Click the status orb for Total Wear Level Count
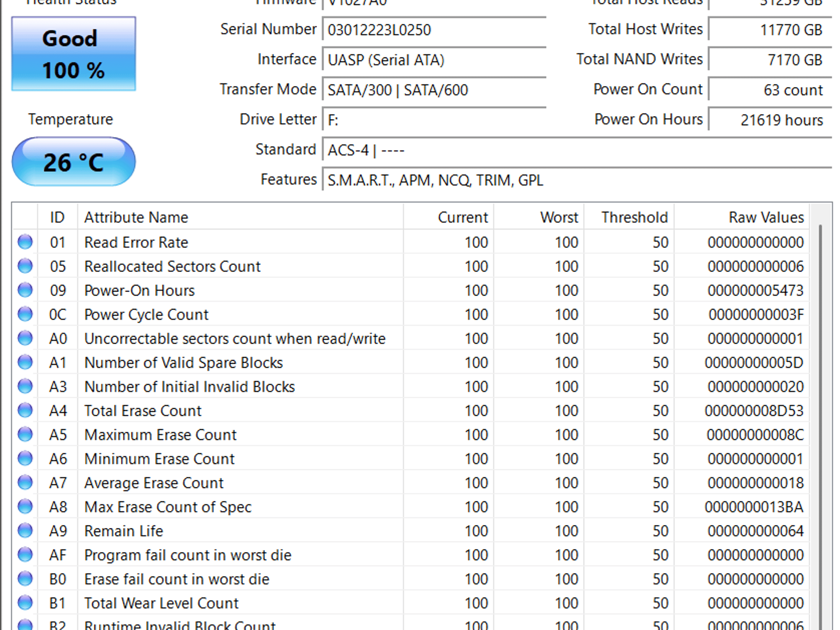This screenshot has height=630, width=840. (25, 603)
